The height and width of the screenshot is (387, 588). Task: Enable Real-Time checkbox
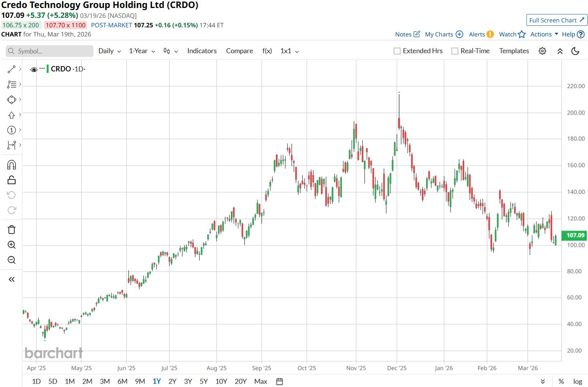(x=455, y=51)
